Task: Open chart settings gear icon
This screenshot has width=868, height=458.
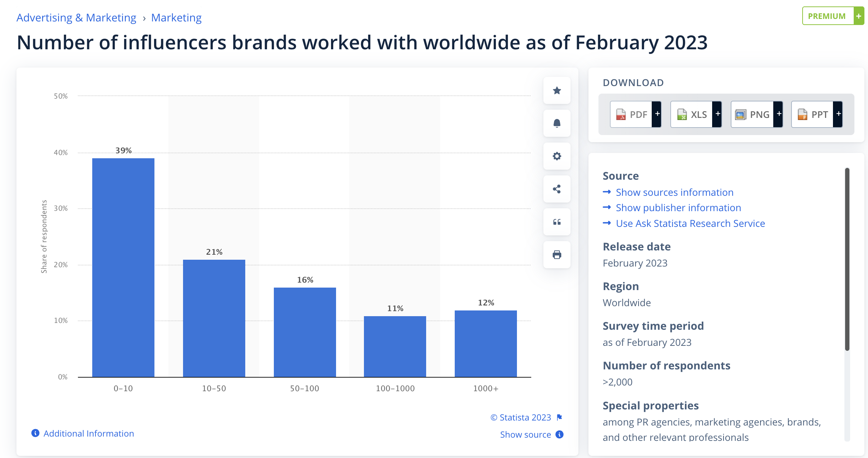Action: pos(557,156)
